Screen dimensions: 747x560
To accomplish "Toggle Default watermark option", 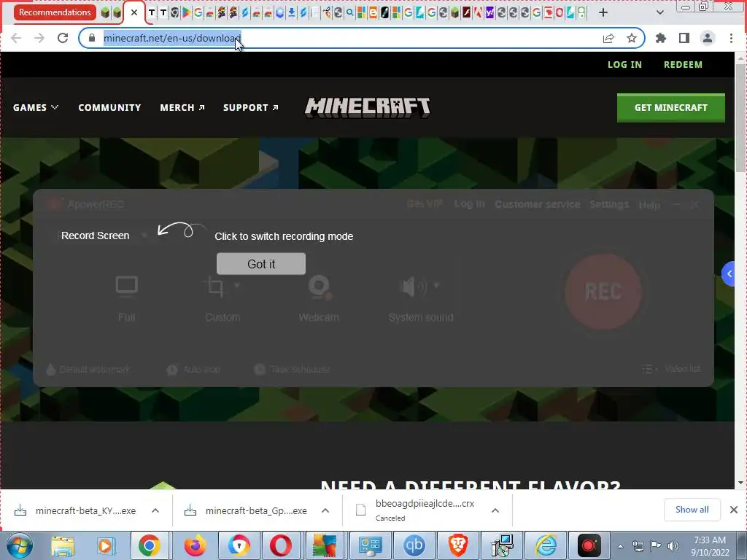I will coord(88,369).
